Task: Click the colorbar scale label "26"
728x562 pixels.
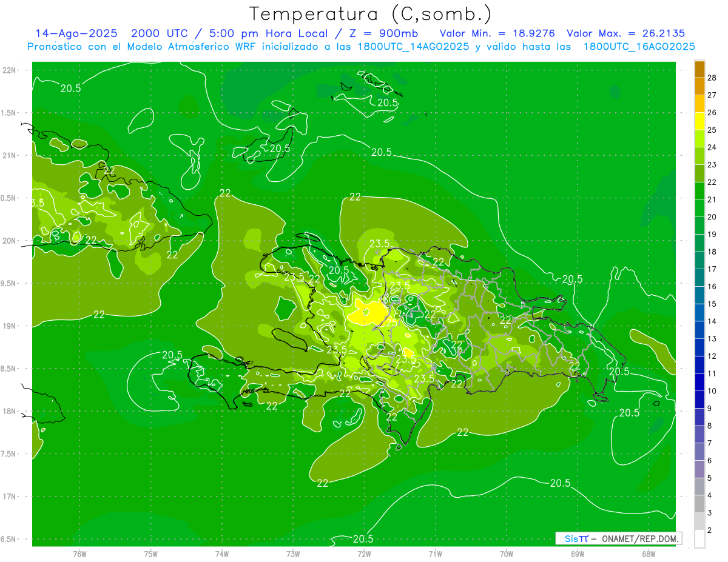Action: (712, 112)
